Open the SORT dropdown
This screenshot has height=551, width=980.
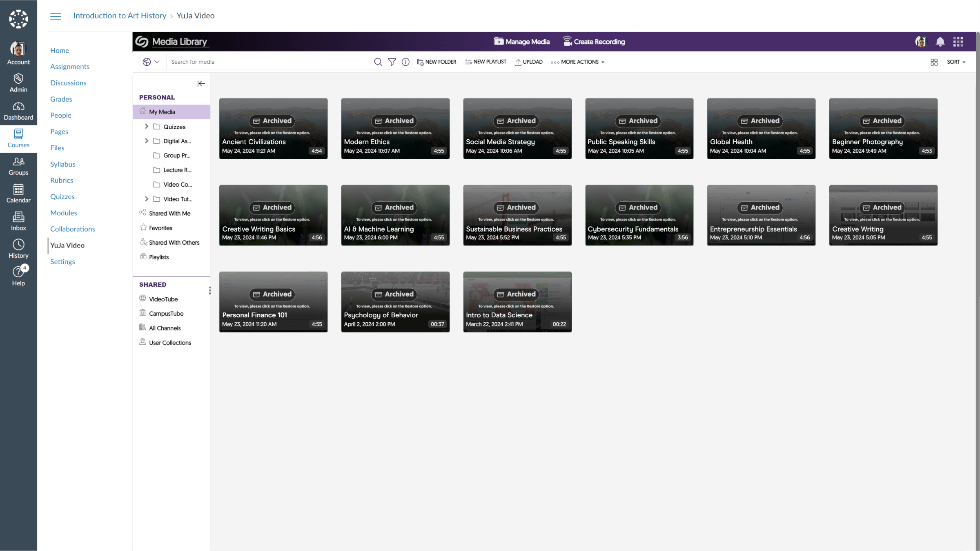[x=956, y=62]
